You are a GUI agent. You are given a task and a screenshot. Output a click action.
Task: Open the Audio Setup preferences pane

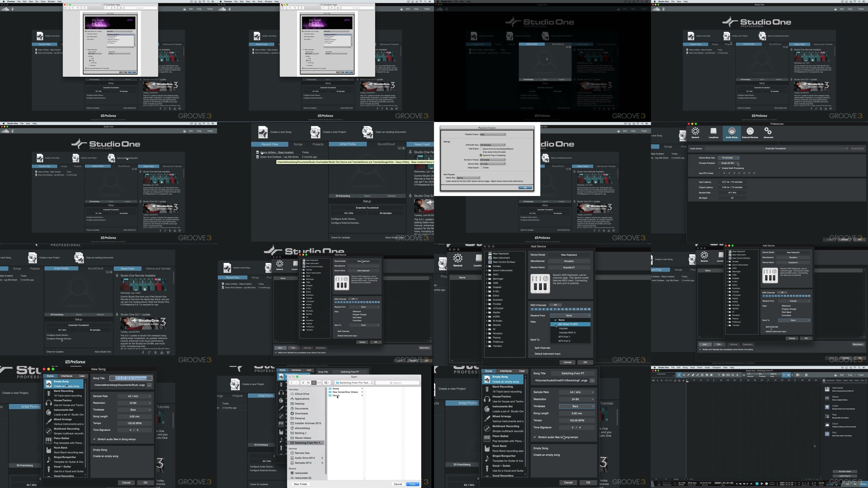[731, 133]
